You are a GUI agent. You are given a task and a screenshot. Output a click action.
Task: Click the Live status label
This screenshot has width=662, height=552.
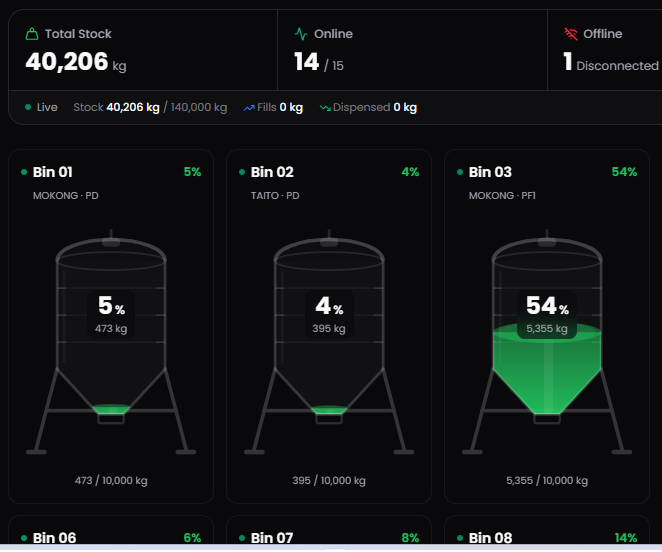pyautogui.click(x=47, y=107)
